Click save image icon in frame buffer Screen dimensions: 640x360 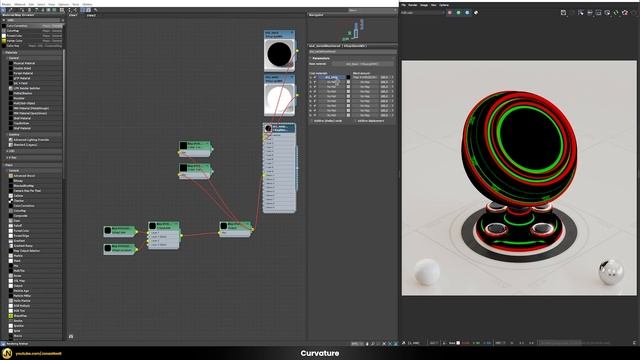coord(563,13)
